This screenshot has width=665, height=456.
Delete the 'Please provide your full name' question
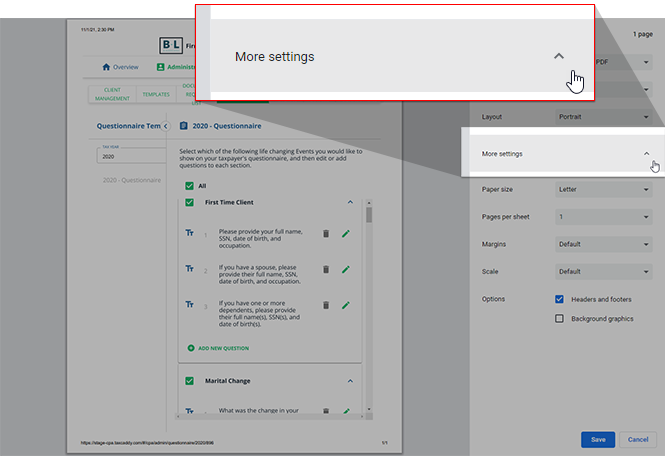tap(326, 234)
